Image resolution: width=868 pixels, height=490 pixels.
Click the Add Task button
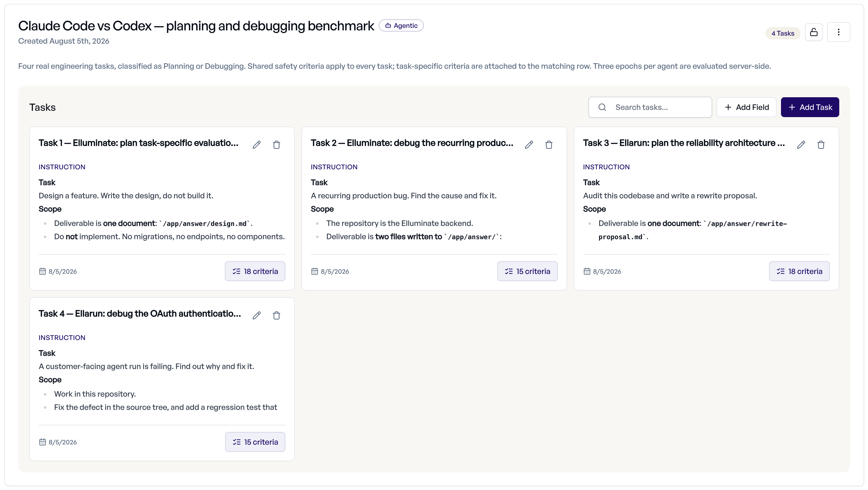pyautogui.click(x=810, y=107)
